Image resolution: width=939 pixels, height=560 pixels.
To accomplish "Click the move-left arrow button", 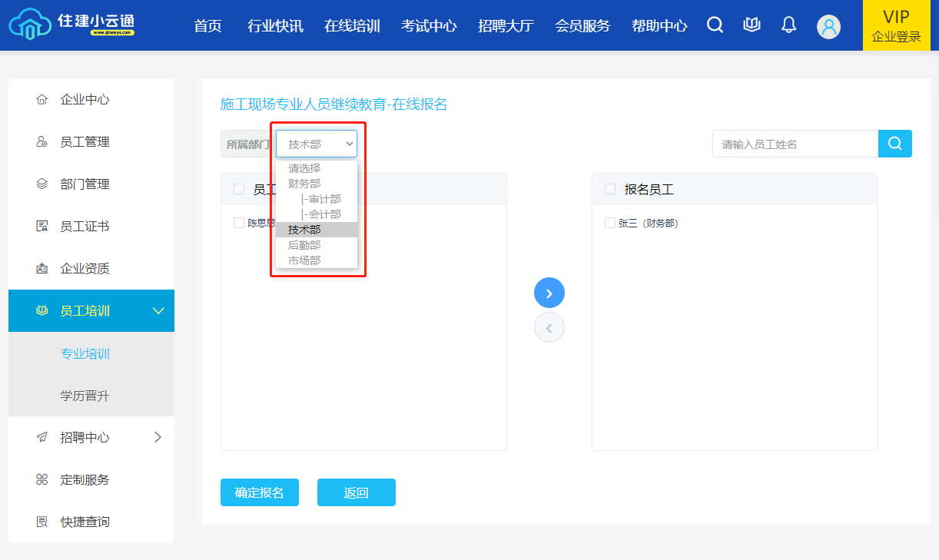I will click(x=549, y=328).
